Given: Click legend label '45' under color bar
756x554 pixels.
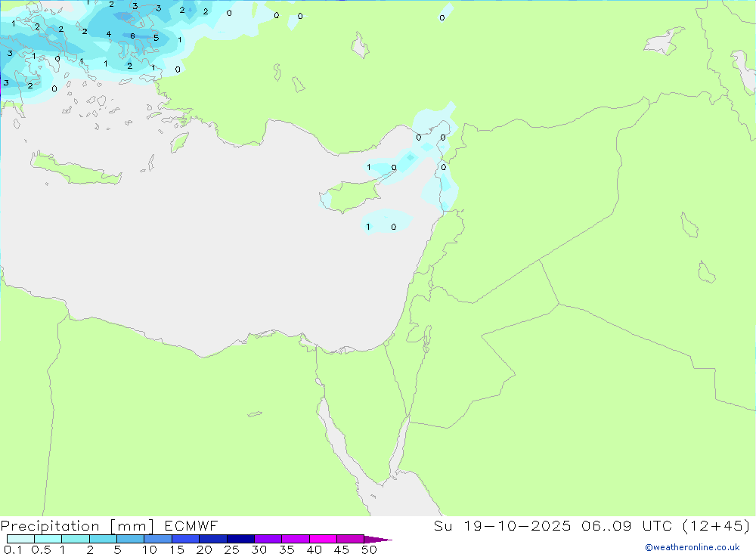Looking at the screenshot, I should [x=342, y=549].
